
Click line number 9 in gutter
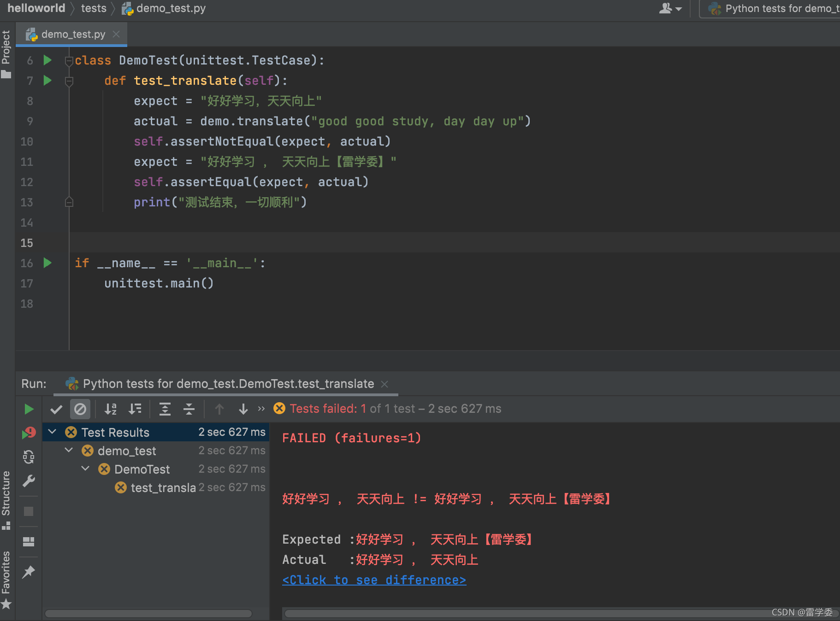coord(30,121)
